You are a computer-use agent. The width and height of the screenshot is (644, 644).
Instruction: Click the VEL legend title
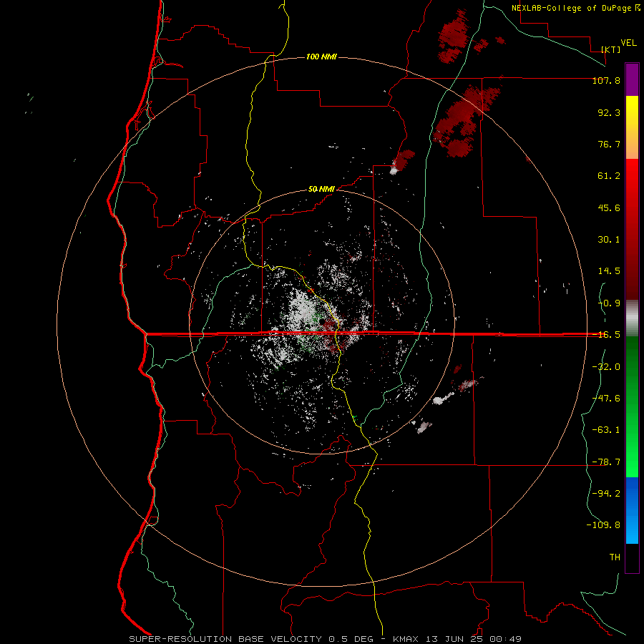[x=628, y=43]
